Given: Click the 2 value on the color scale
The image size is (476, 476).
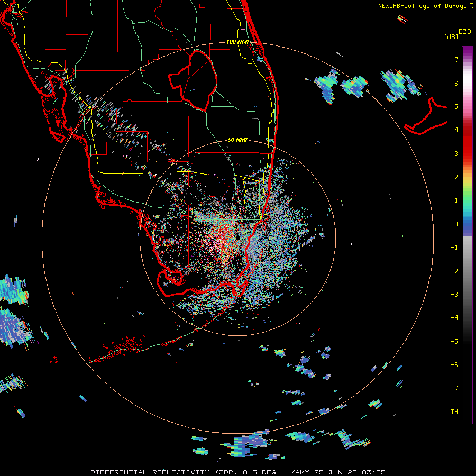Looking at the screenshot, I should [x=456, y=177].
